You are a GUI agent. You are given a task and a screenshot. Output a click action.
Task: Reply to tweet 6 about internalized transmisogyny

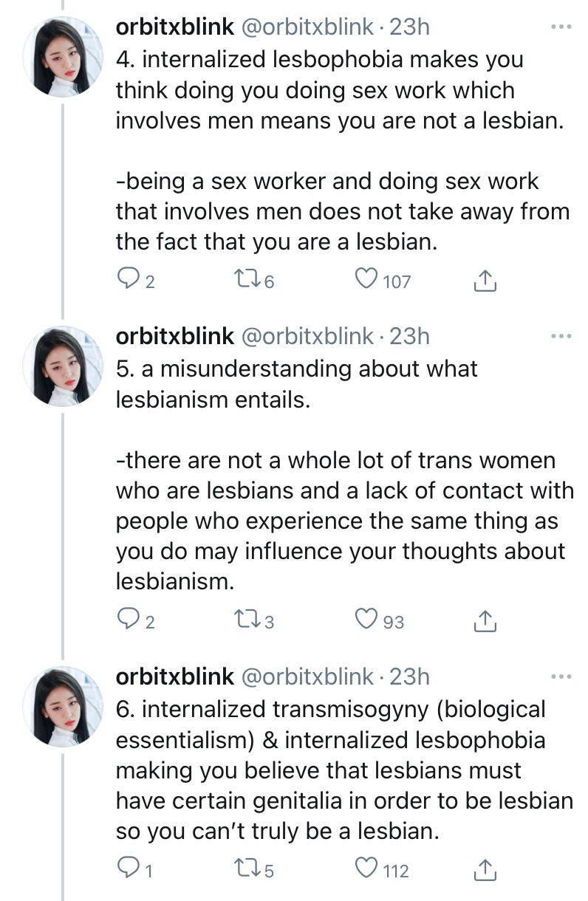pyautogui.click(x=129, y=870)
